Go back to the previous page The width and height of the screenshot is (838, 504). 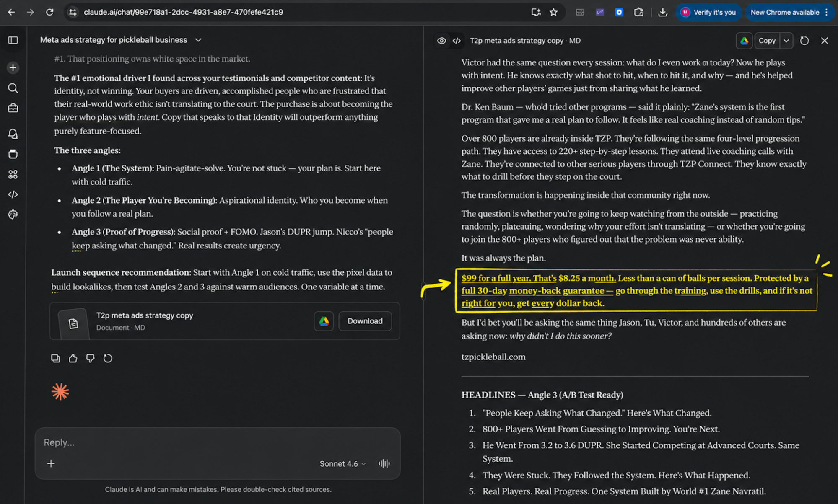pos(11,12)
